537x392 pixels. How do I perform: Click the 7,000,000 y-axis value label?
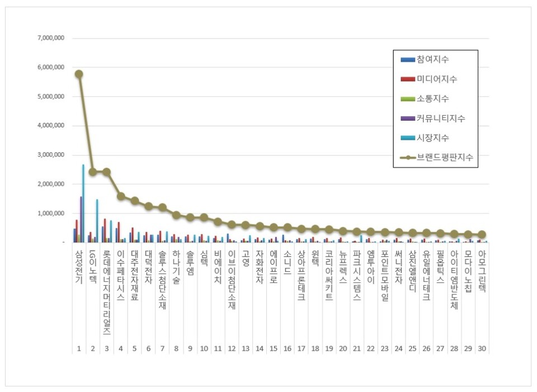coord(51,38)
